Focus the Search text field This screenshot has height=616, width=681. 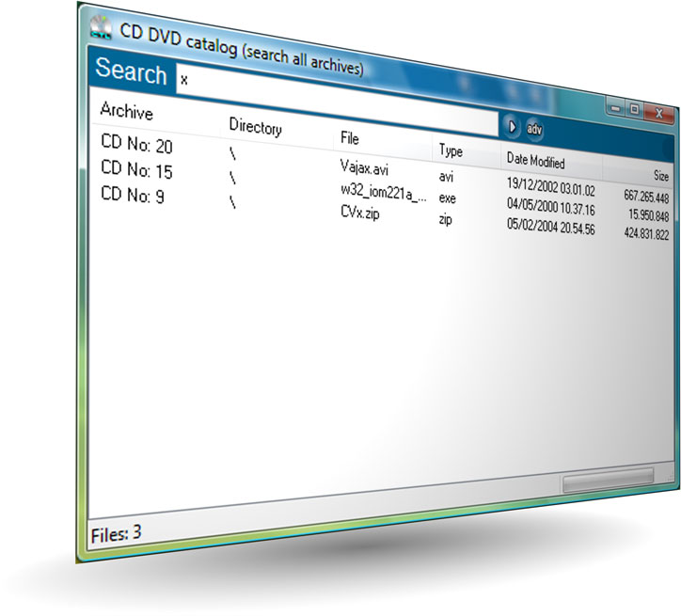(x=337, y=100)
